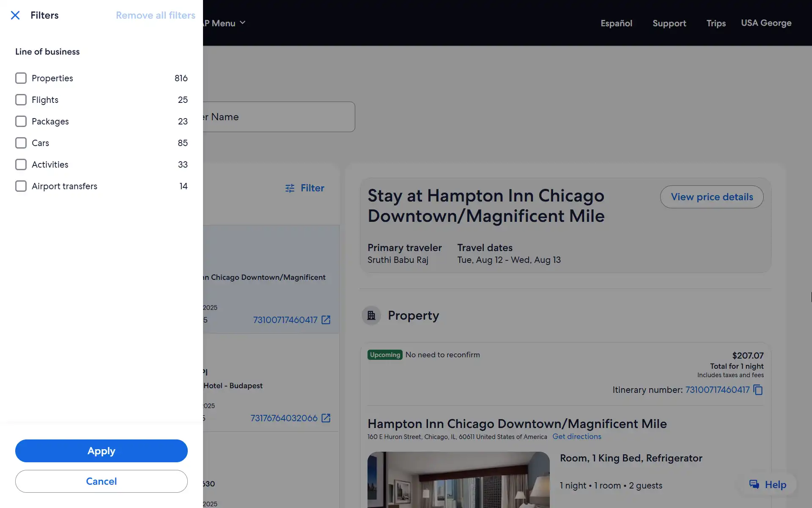Click Get directions link
This screenshot has width=812, height=508.
pyautogui.click(x=576, y=436)
